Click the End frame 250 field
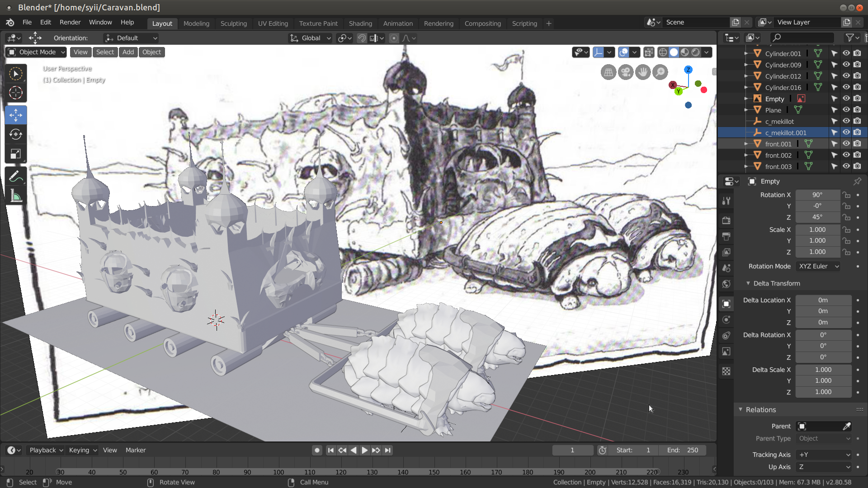 (683, 450)
